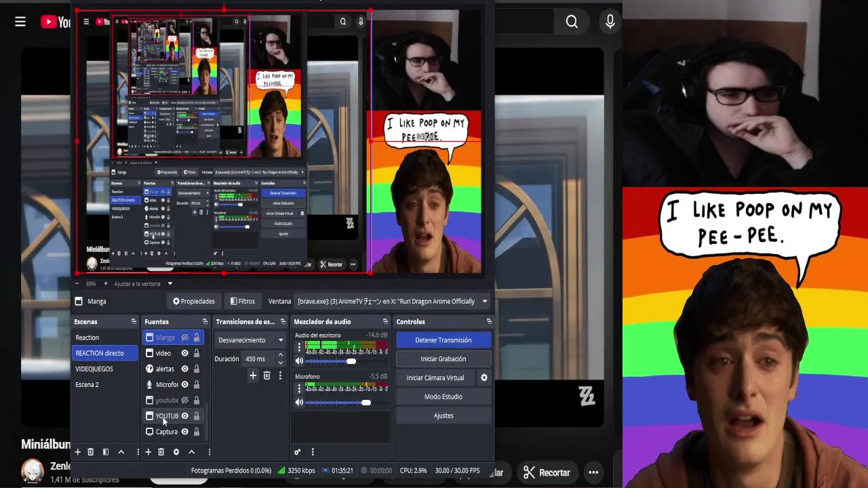Mute the Microfono speaker icon
The height and width of the screenshot is (488, 868).
click(299, 403)
